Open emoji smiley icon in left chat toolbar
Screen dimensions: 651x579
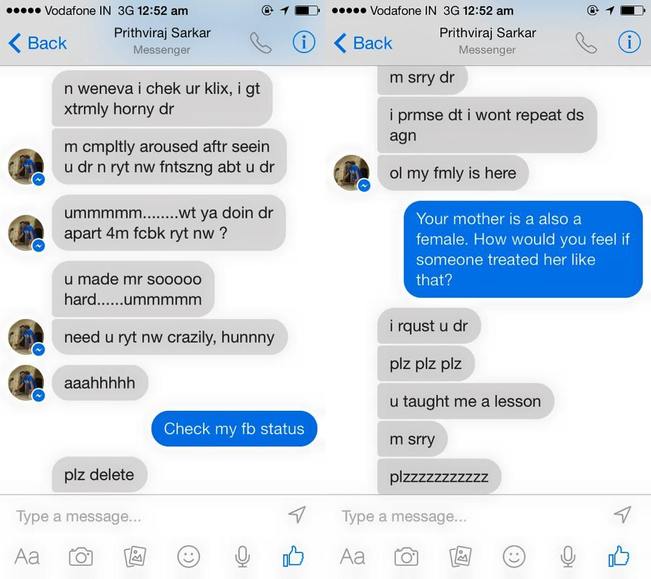click(x=188, y=557)
